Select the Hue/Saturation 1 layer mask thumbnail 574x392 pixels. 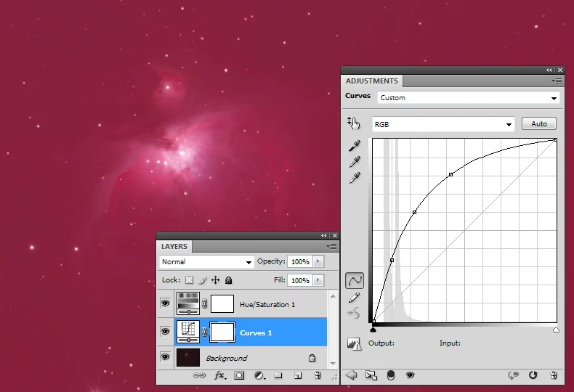click(222, 304)
